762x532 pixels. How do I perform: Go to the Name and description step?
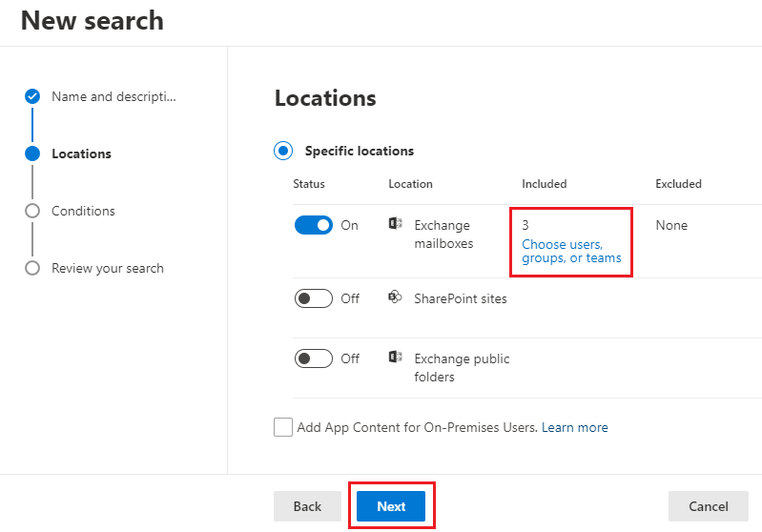click(x=113, y=96)
